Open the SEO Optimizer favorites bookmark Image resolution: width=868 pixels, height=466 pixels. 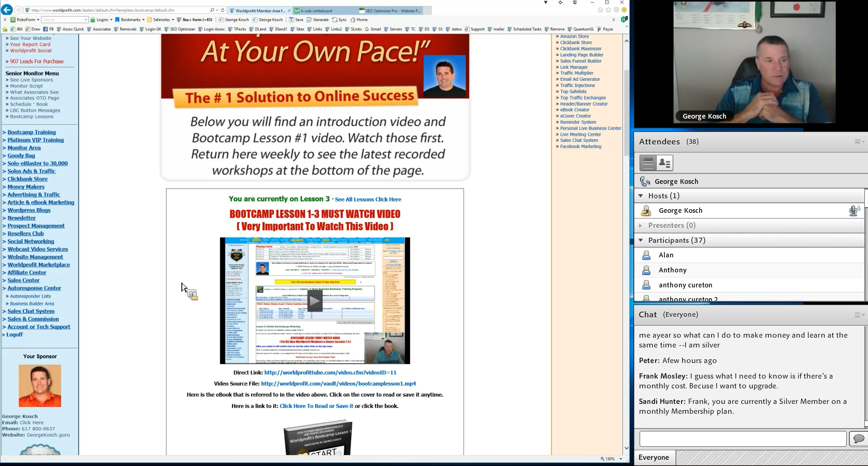point(180,29)
